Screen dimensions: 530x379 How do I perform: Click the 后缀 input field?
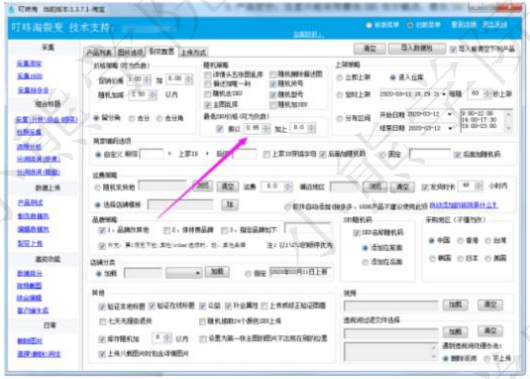click(244, 154)
